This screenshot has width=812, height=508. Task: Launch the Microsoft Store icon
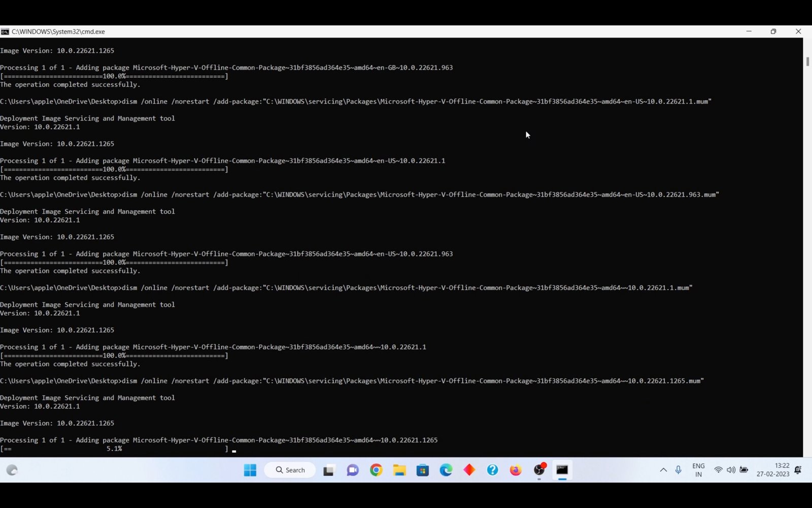tap(423, 470)
